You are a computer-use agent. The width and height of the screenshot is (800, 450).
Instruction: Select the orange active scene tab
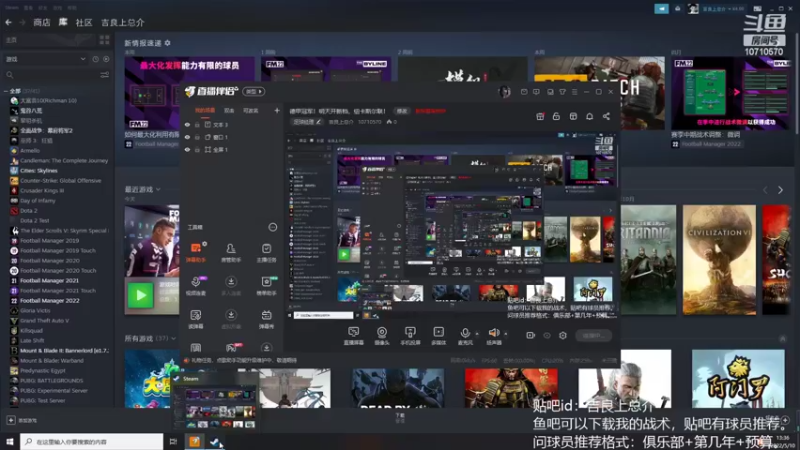tap(205, 110)
